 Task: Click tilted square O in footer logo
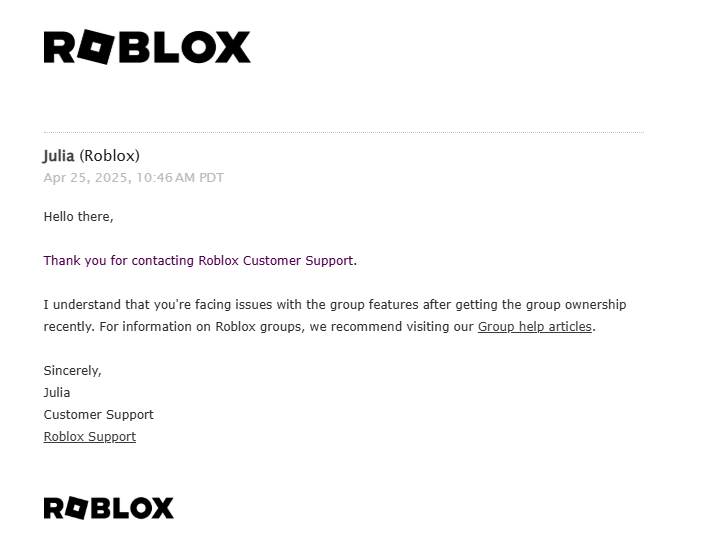coord(76,508)
